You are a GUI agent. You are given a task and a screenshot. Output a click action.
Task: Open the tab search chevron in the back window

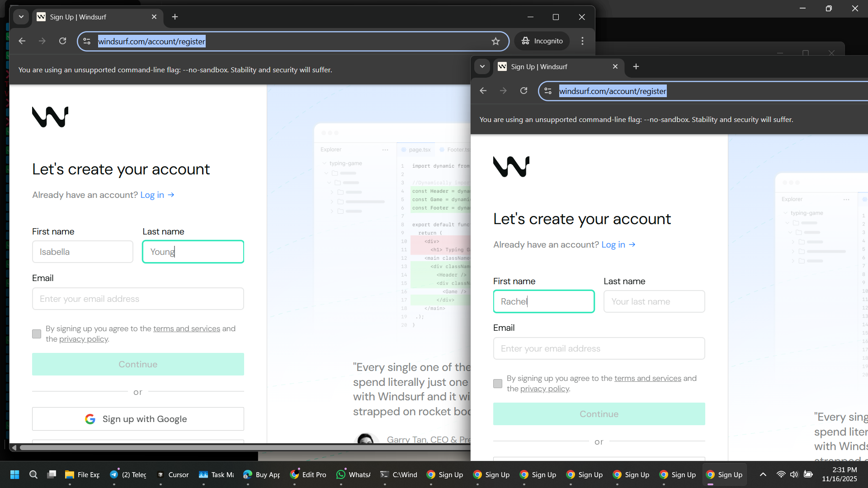[x=21, y=17]
